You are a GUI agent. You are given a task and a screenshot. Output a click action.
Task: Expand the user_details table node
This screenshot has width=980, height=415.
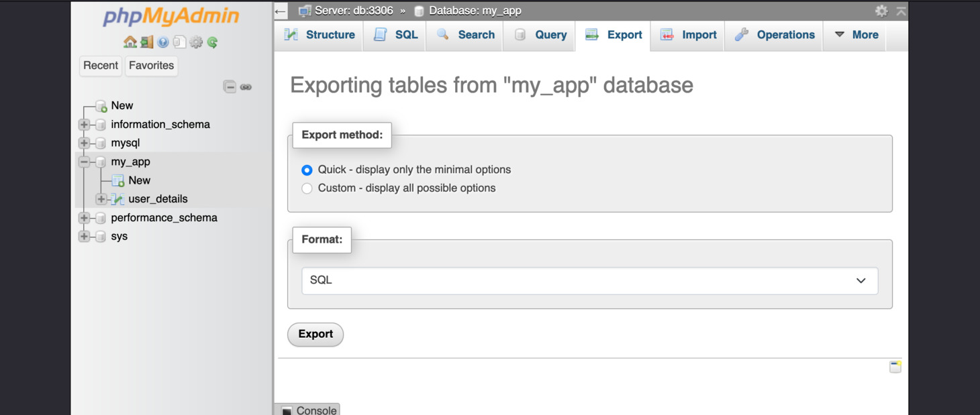point(101,199)
